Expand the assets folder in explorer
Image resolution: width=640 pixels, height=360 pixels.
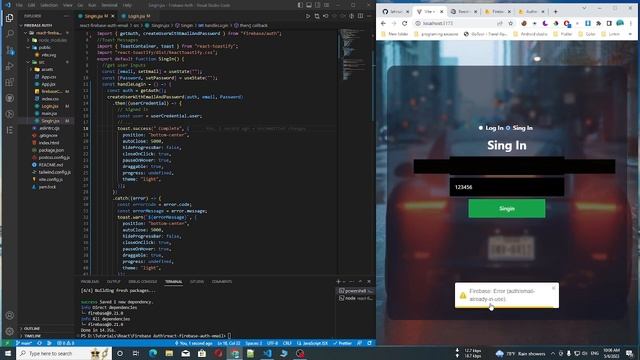point(43,69)
